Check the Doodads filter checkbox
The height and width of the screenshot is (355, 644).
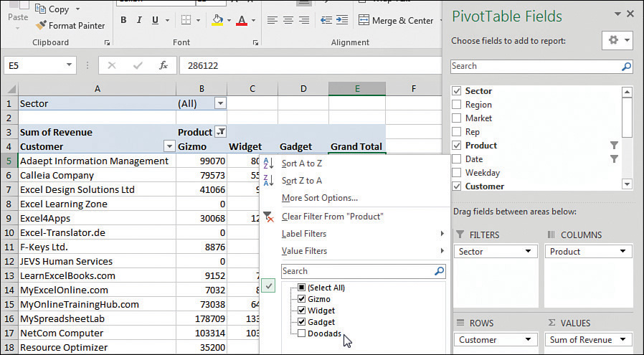click(x=301, y=333)
